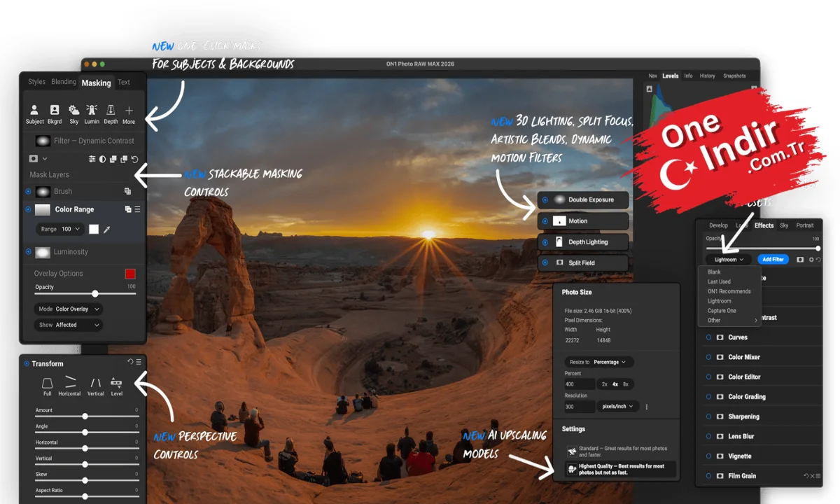Click the red overlay color swatch
Viewport: 840px width, 504px height.
click(130, 274)
